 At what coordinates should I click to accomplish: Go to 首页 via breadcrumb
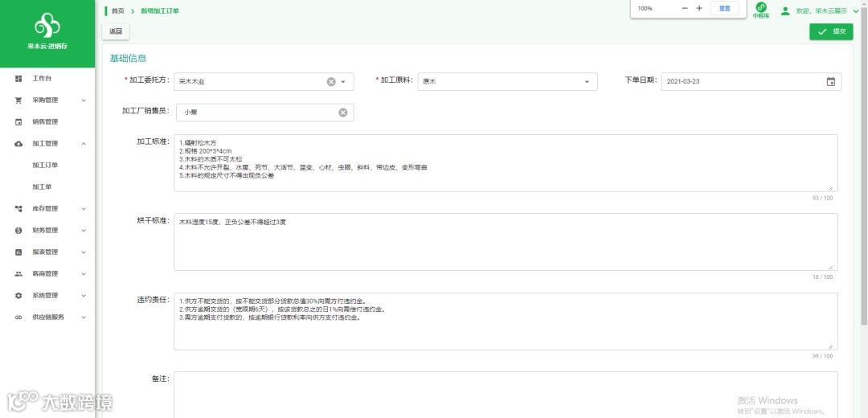[x=118, y=10]
